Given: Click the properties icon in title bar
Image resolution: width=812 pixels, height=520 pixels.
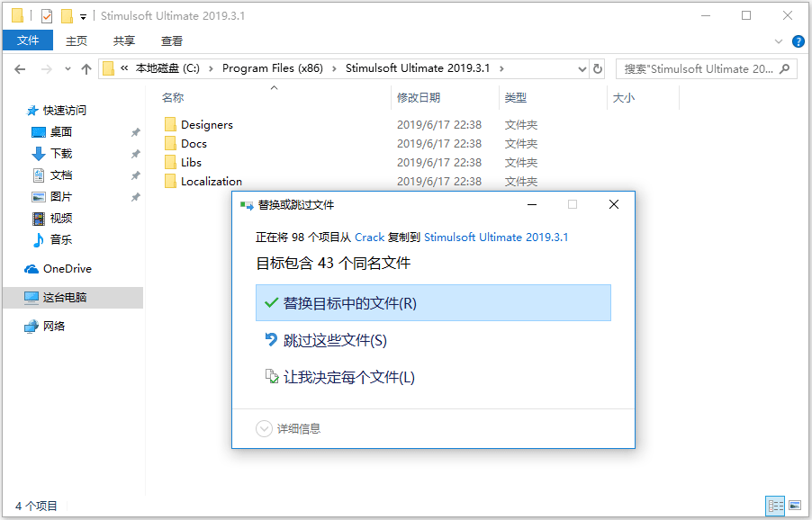Looking at the screenshot, I should [x=47, y=16].
